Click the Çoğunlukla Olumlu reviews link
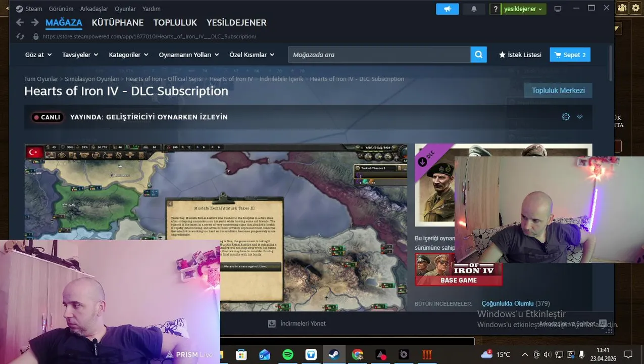 (508, 303)
